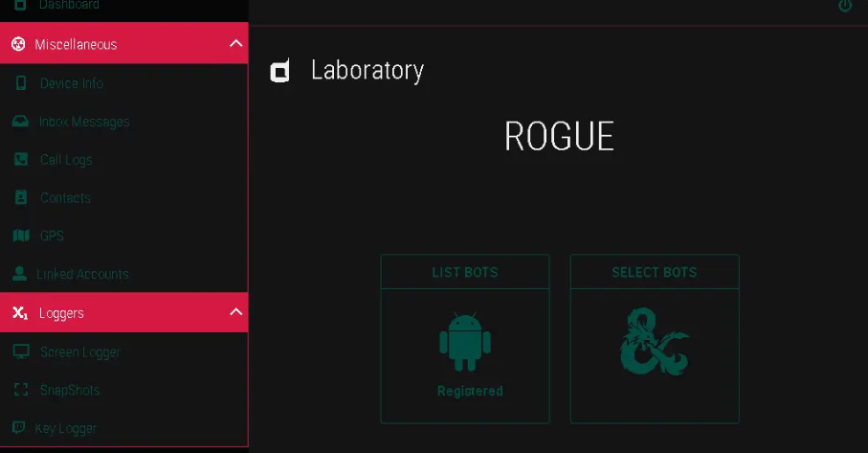Select the Loggers header label
Screen dimensions: 868x453
tap(61, 313)
